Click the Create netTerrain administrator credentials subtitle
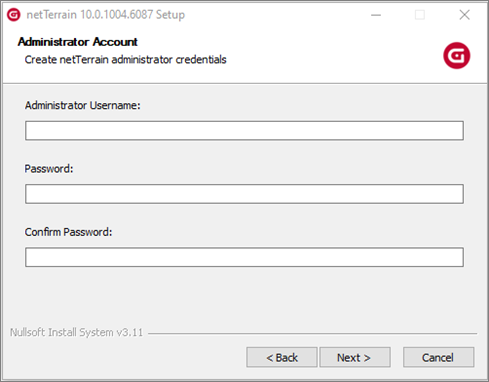Viewport: 489px width, 382px height. point(126,60)
